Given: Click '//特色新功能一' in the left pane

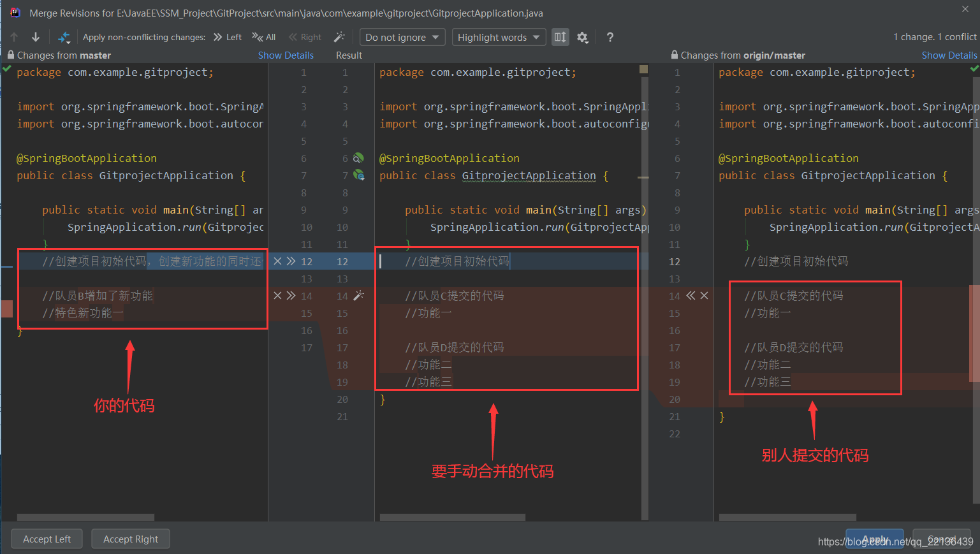Looking at the screenshot, I should 83,313.
